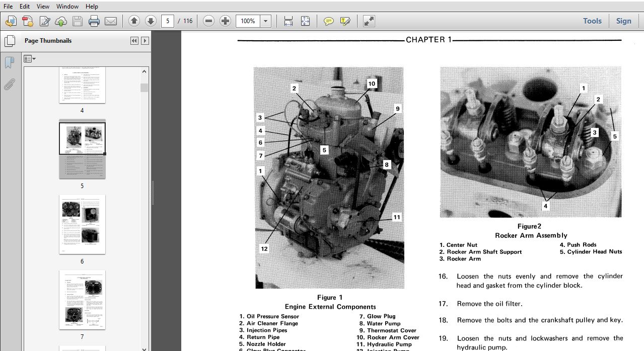Select the page 7 thumbnail
Viewport: 644px width, 351px height.
coord(82,300)
